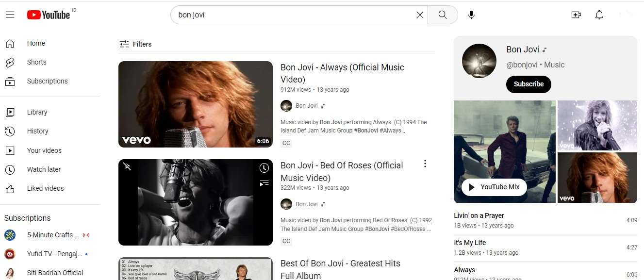This screenshot has height=280, width=644.
Task: Open the bottom-right small mix thumbnail
Action: (597, 178)
